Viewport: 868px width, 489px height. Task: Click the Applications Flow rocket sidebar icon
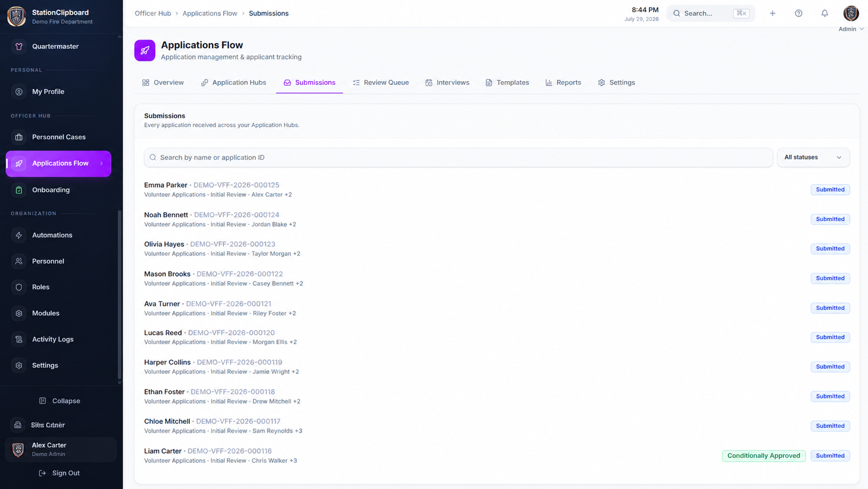pyautogui.click(x=19, y=164)
